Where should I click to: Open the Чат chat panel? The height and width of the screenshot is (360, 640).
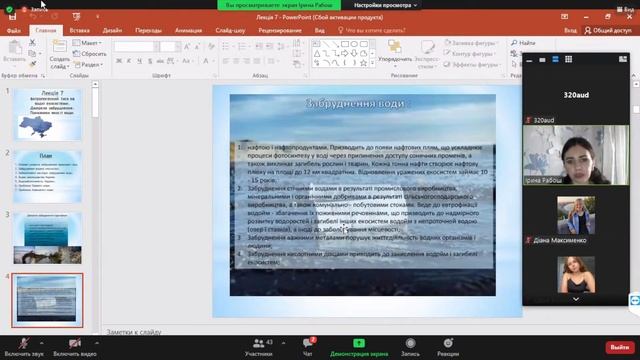(x=308, y=347)
